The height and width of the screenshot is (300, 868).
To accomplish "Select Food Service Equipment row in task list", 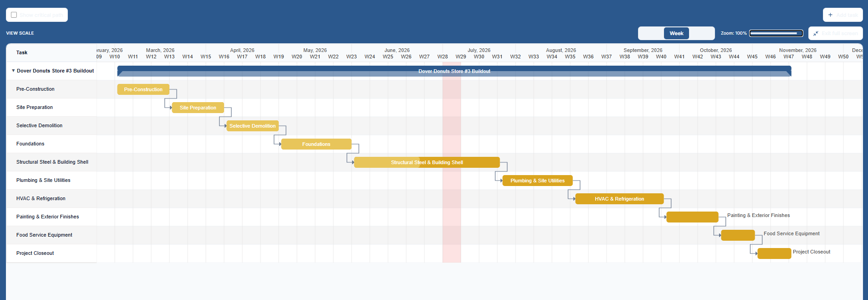I will coord(51,235).
